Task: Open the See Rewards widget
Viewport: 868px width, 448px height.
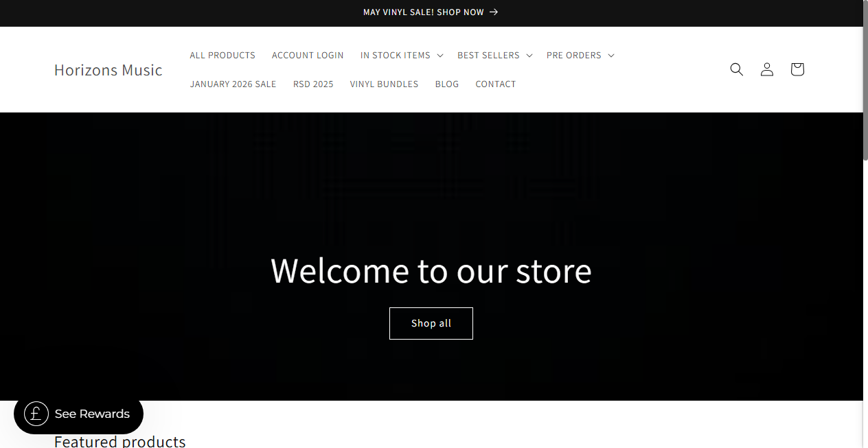Action: [78, 414]
